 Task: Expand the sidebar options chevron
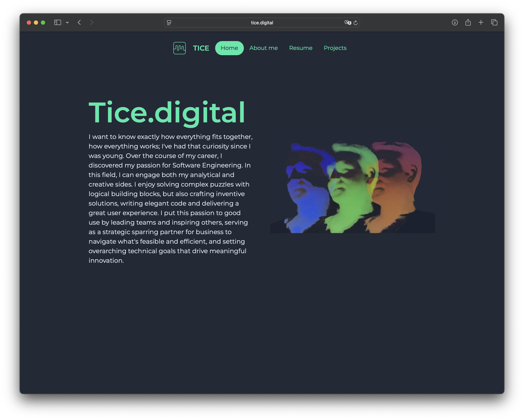pos(67,22)
